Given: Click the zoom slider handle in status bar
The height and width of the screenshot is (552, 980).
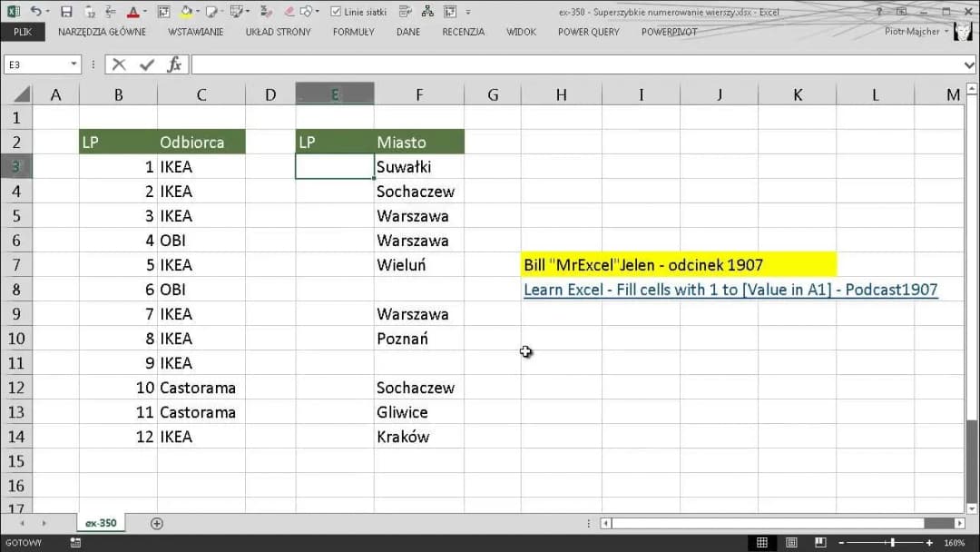Looking at the screenshot, I should tap(893, 543).
